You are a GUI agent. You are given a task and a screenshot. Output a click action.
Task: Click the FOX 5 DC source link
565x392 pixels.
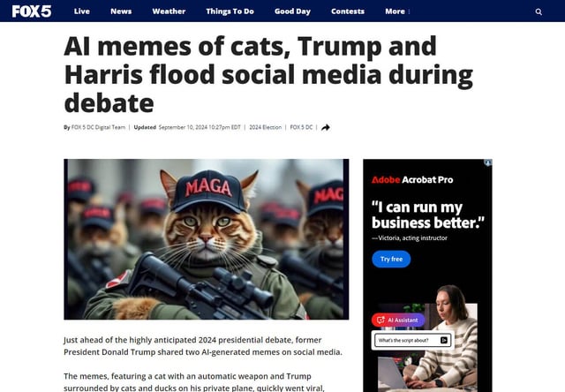click(301, 127)
